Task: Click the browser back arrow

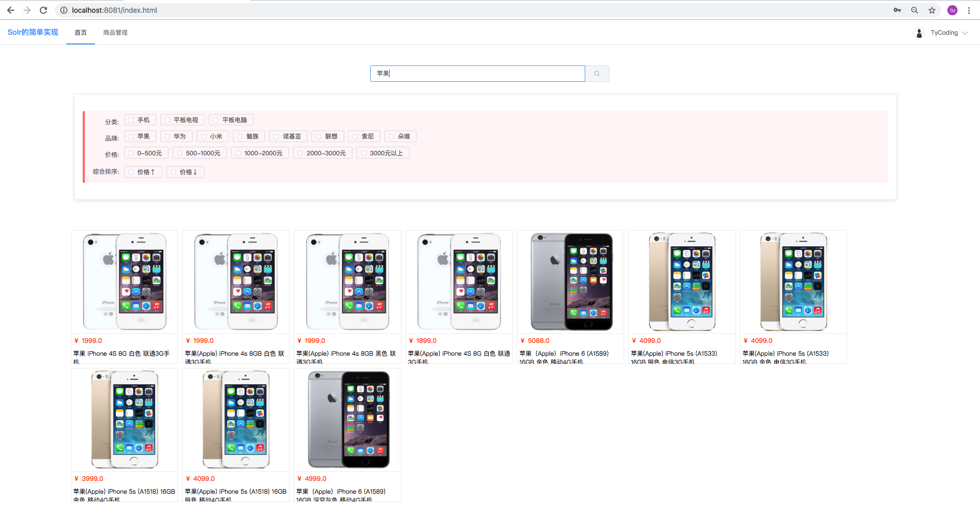Action: point(10,10)
